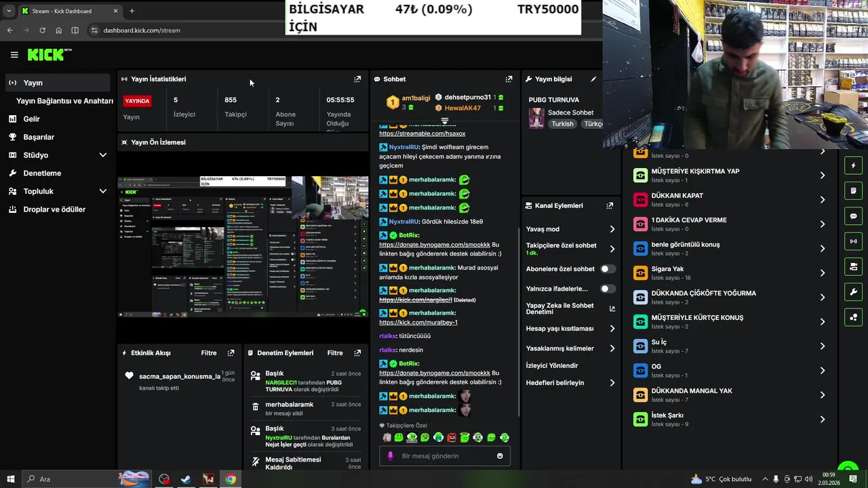Open the emoji picker in chat input
The image size is (868, 488).
point(500,456)
